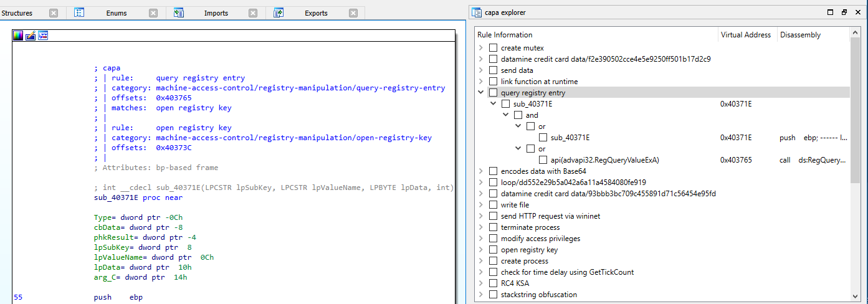Enable the RC4 KSA checkbox
This screenshot has width=868, height=304.
tap(493, 283)
